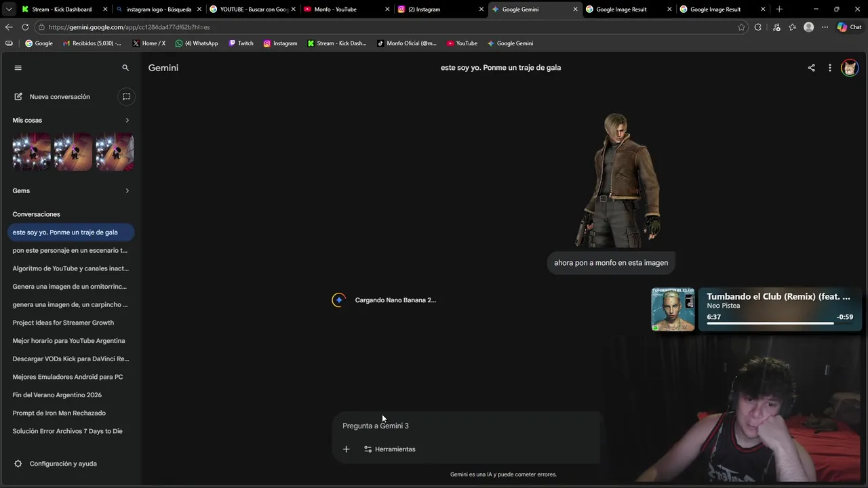Open the Instagram bookmark
This screenshot has height=488, width=868.
[280, 43]
